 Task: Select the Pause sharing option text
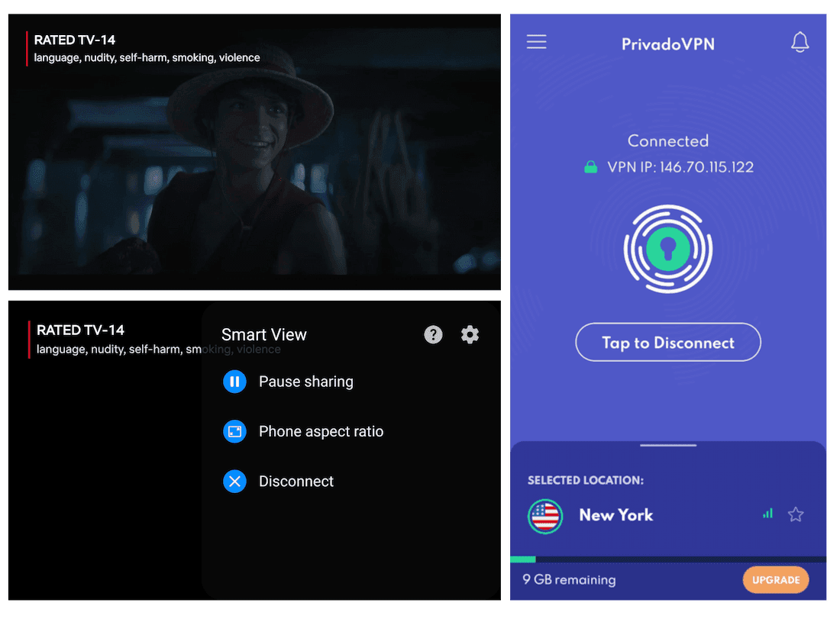tap(306, 382)
